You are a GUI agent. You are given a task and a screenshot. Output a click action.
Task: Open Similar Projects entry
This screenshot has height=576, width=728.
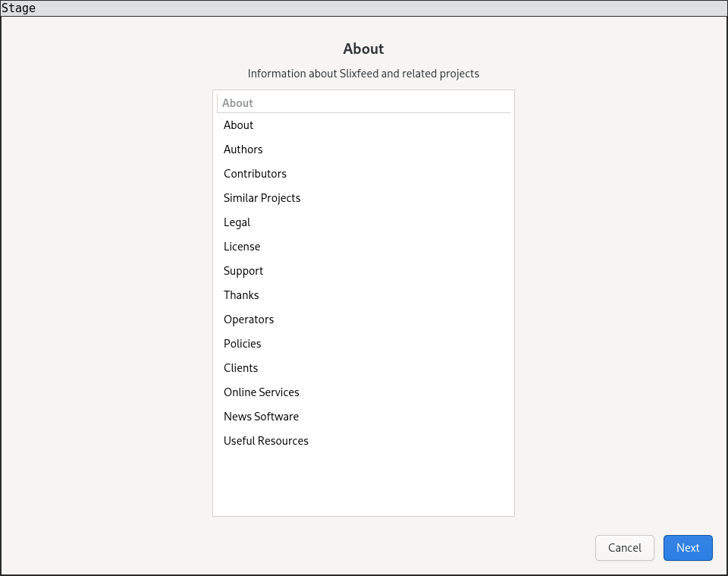pyautogui.click(x=262, y=198)
